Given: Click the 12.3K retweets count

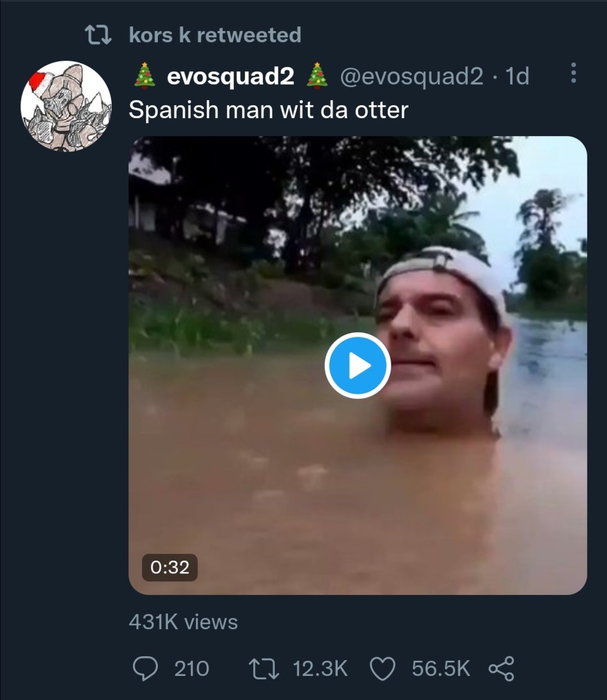Looking at the screenshot, I should pos(320,669).
